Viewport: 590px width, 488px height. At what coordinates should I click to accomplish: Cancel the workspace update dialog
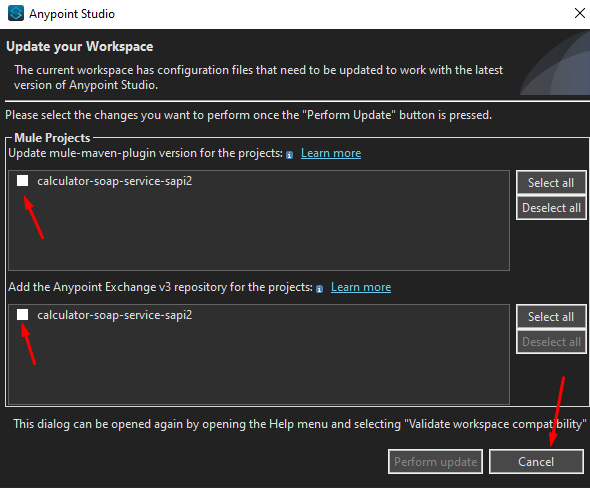536,462
